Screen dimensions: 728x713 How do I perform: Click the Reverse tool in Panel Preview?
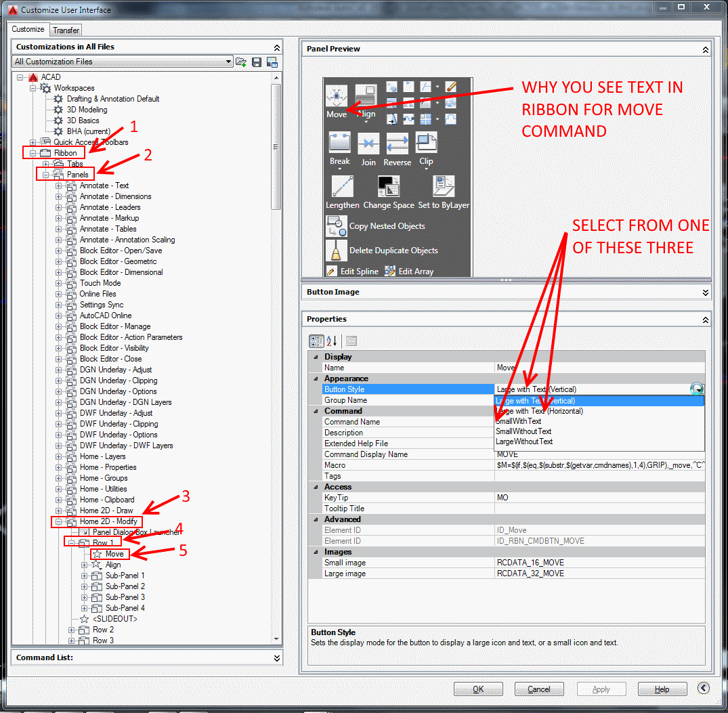397,142
